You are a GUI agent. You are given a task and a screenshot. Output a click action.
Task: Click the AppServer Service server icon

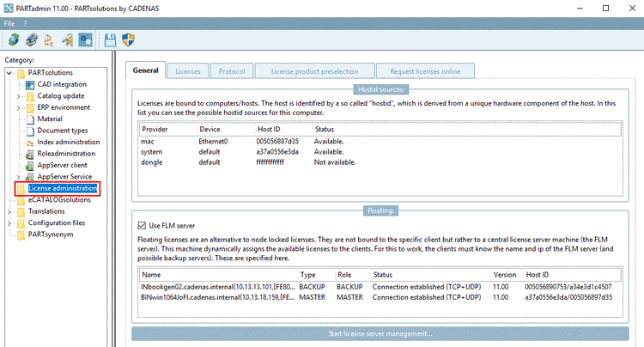coord(30,177)
